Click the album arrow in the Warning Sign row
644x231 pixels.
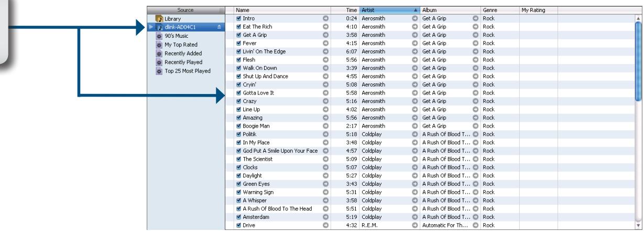tap(476, 192)
